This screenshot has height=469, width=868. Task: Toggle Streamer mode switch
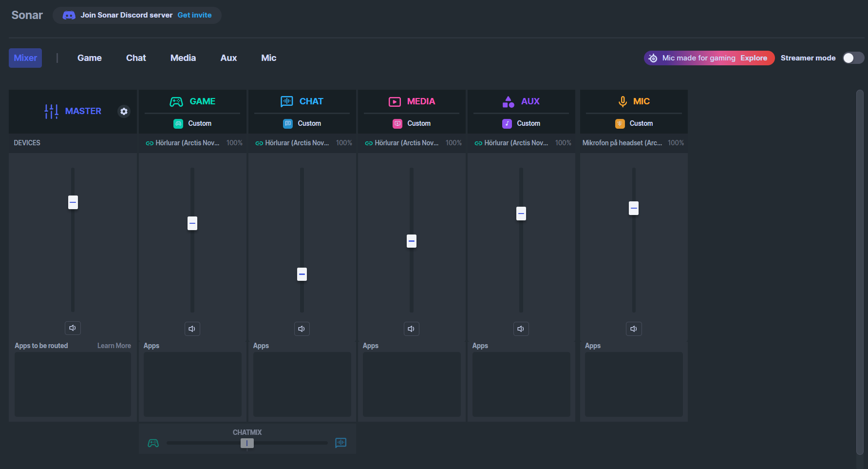pos(853,58)
